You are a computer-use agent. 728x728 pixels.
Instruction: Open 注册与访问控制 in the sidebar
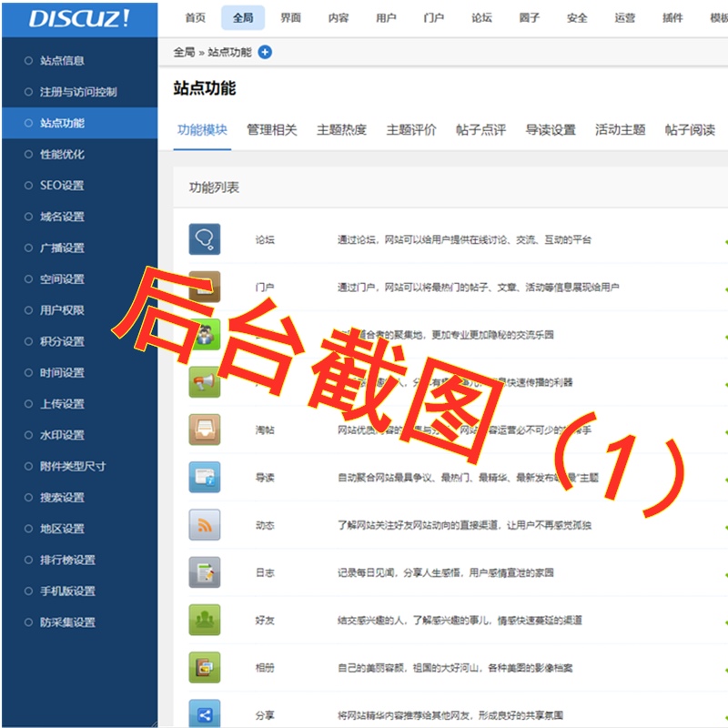tap(78, 92)
